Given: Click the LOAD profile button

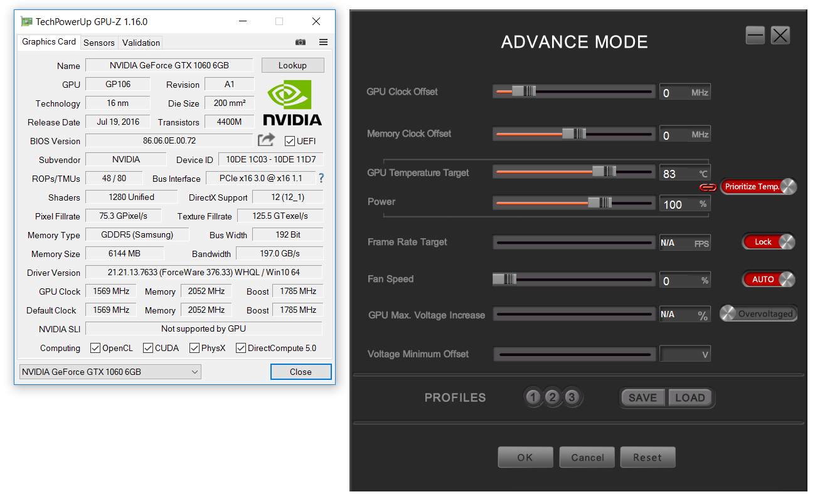Looking at the screenshot, I should 690,397.
